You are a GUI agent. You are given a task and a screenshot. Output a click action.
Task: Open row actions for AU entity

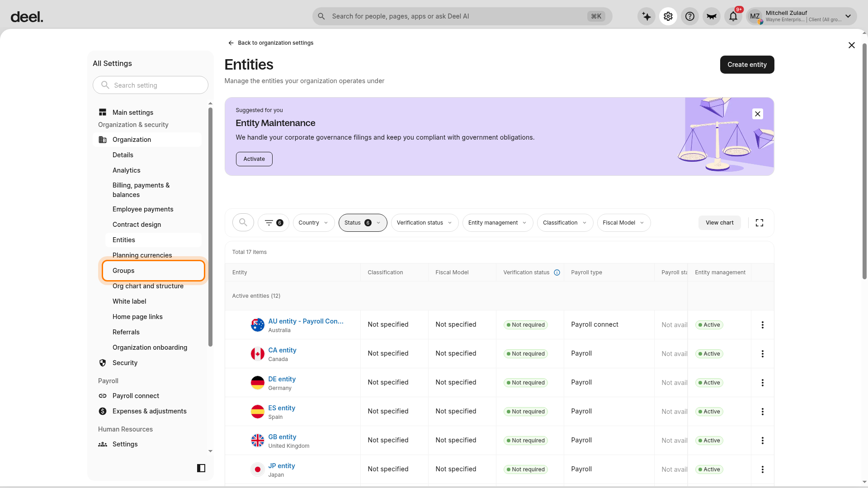pyautogui.click(x=763, y=325)
